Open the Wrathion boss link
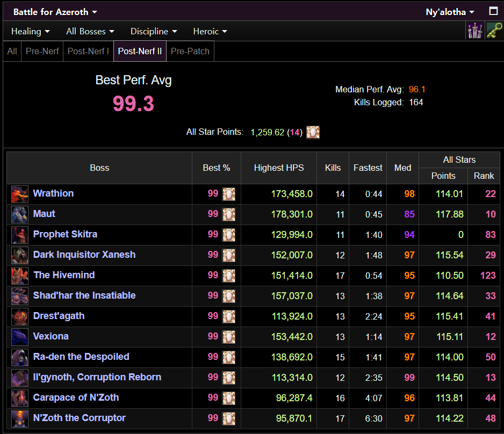This screenshot has height=434, width=504. point(53,193)
